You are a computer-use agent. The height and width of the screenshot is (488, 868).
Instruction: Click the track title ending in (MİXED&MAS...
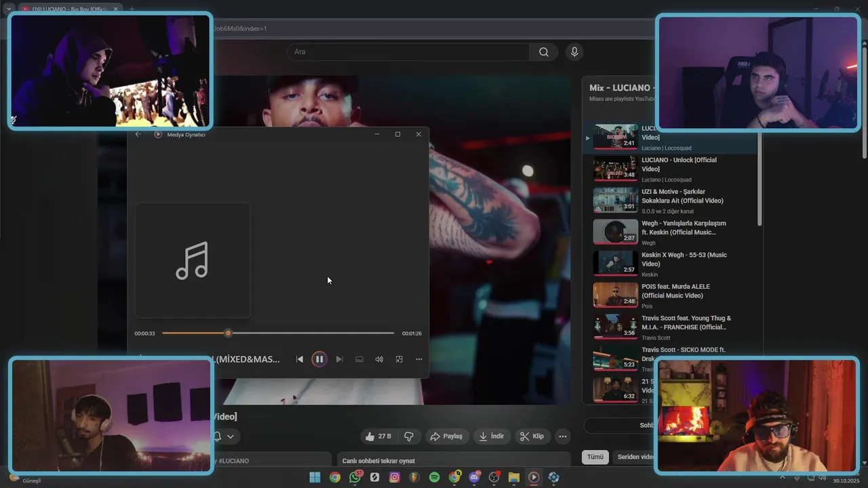click(246, 359)
